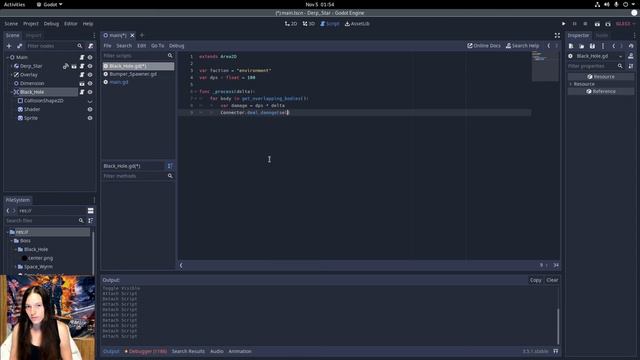Click the instance child scene link icon

(19, 46)
